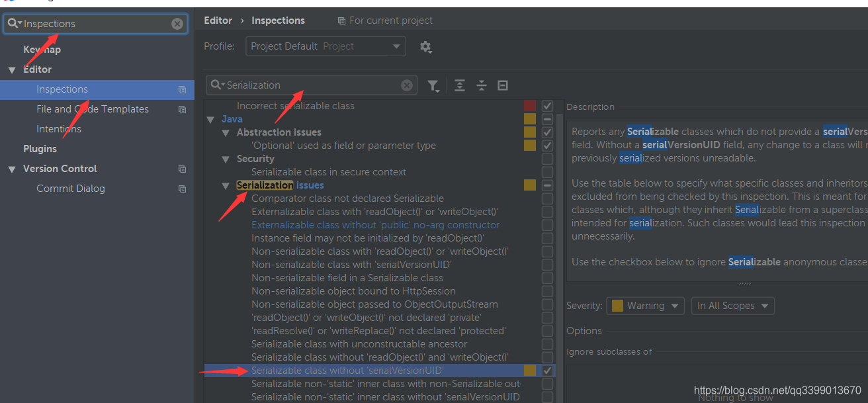The width and height of the screenshot is (868, 403).
Task: Open Plugins settings page
Action: click(x=40, y=149)
